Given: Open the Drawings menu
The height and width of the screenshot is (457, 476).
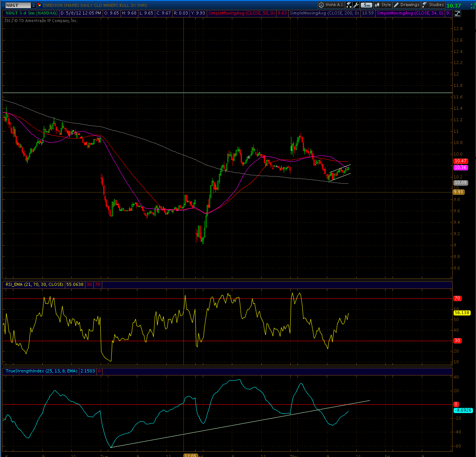Looking at the screenshot, I should 407,5.
